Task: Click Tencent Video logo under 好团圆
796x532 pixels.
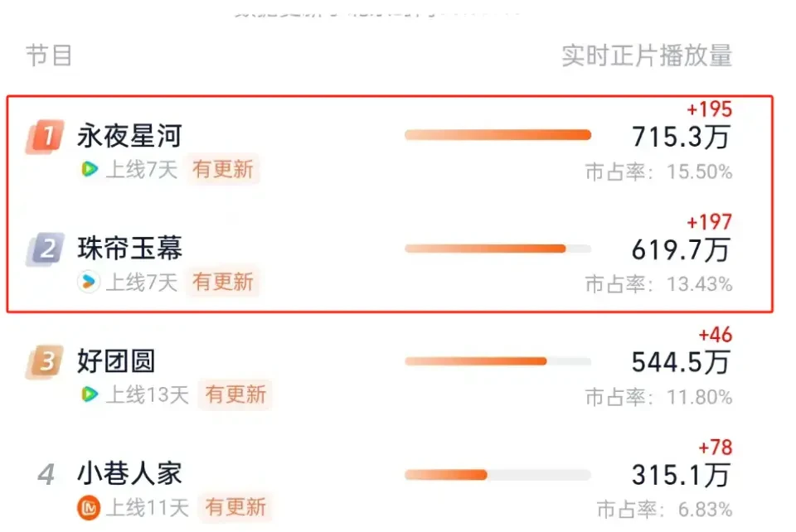Action: point(90,394)
